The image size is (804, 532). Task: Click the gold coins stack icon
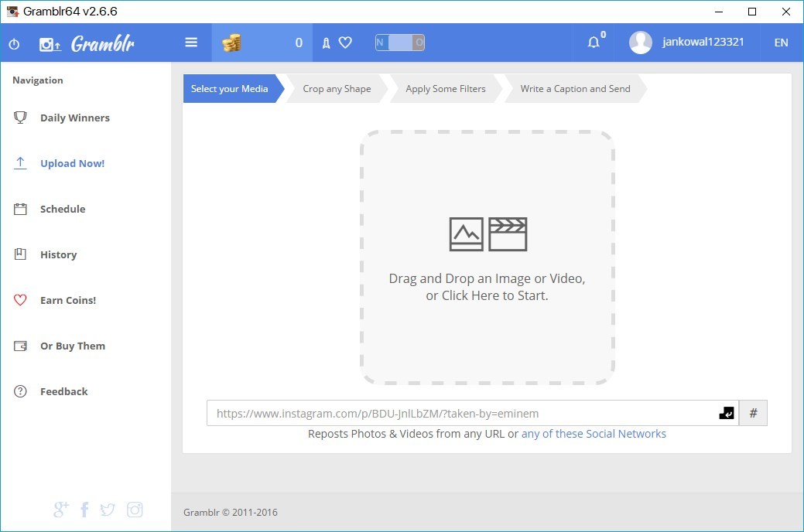pyautogui.click(x=231, y=43)
